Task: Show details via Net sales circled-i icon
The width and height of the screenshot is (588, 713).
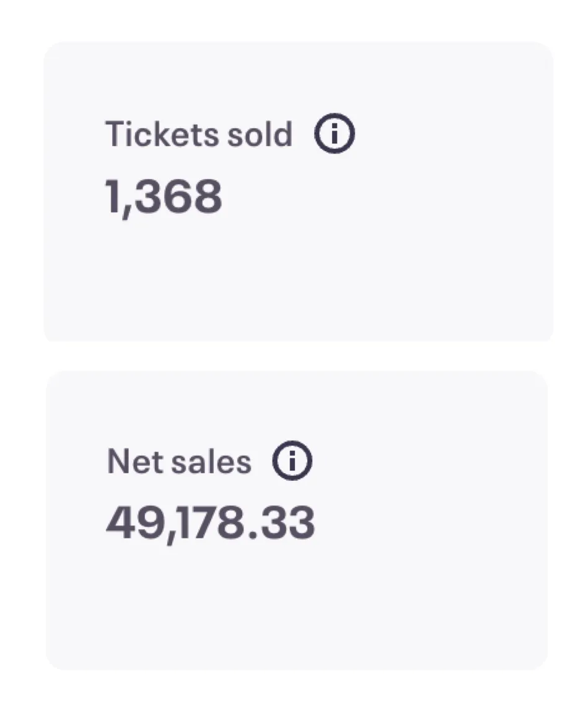Action: click(293, 462)
